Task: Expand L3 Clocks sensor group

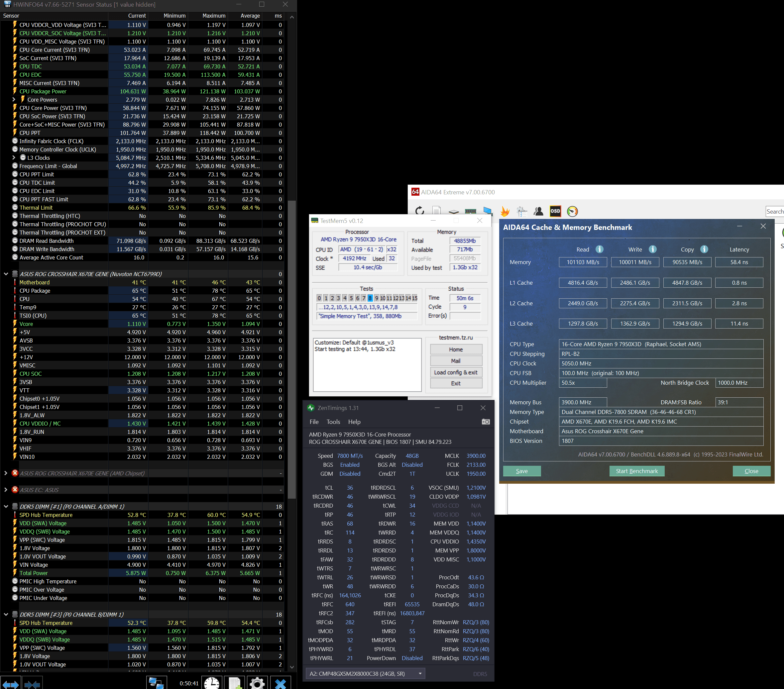Action: tap(14, 157)
